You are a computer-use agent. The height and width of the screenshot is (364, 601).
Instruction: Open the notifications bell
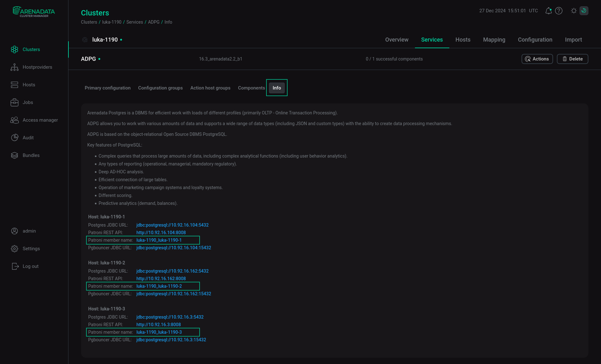[549, 11]
